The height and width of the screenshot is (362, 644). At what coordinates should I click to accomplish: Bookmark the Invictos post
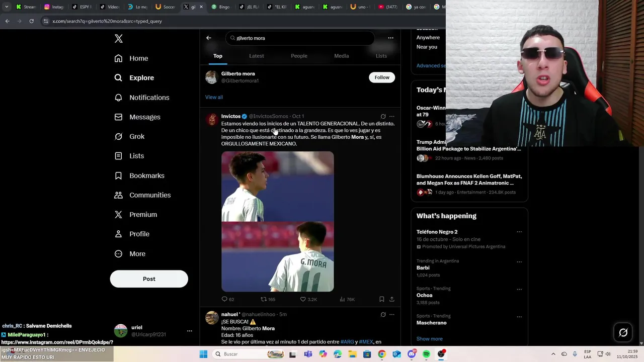click(x=382, y=299)
